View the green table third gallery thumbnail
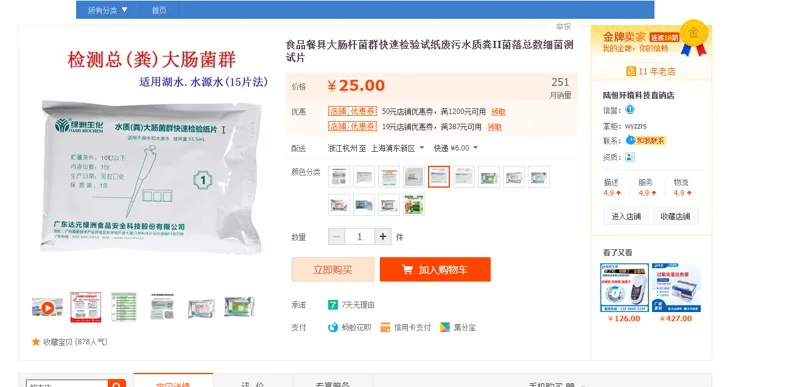This screenshot has width=800, height=387. (124, 307)
